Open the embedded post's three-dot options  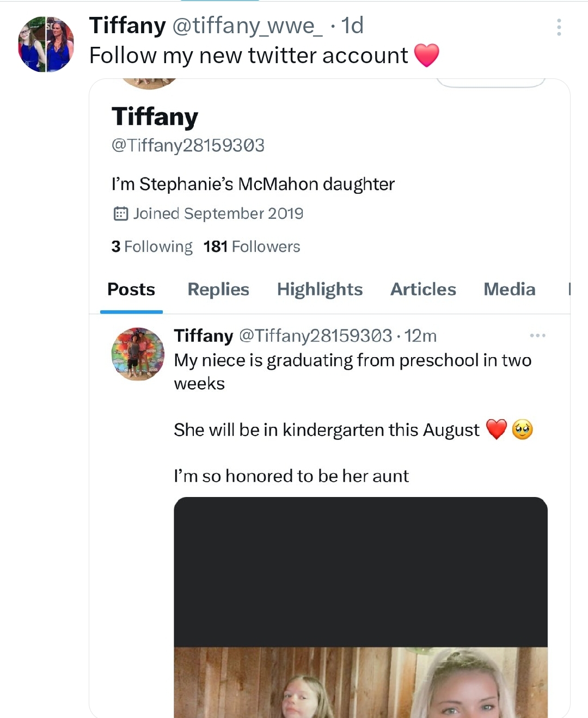coord(537,335)
